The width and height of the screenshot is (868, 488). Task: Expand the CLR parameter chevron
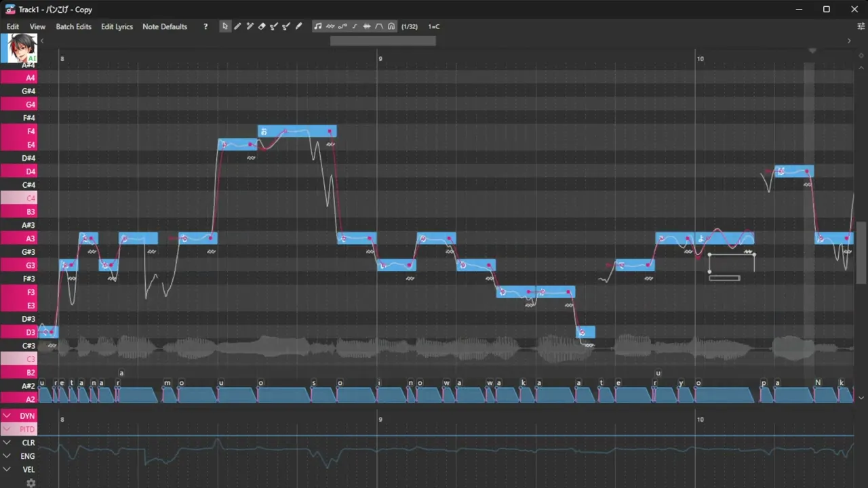tap(7, 443)
